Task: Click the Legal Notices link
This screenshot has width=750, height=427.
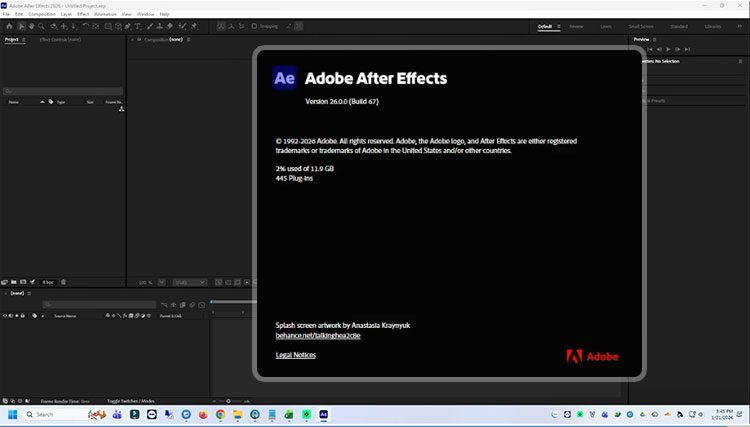Action: [295, 355]
